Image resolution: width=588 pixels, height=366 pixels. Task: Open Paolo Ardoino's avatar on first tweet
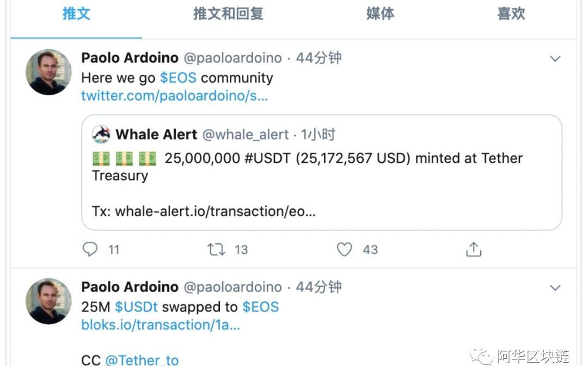(48, 72)
